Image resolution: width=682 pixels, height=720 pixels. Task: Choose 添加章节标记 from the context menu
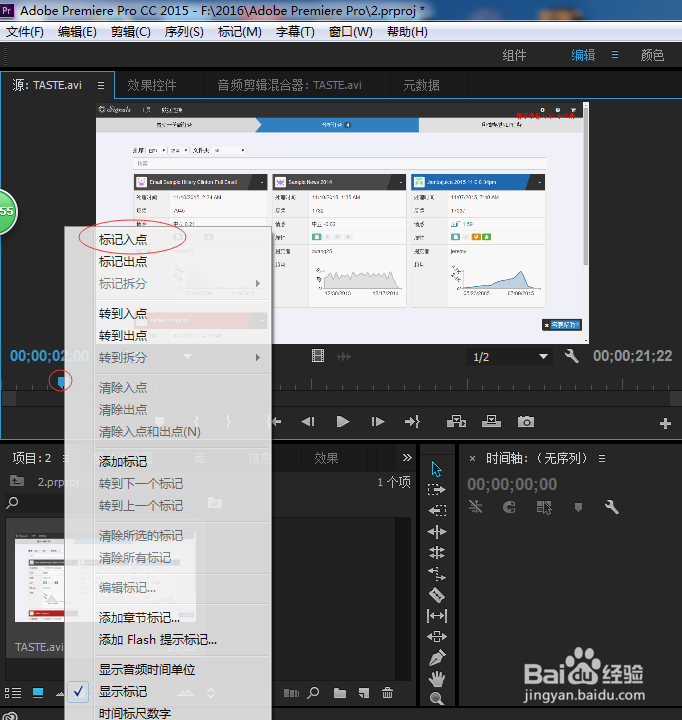139,618
